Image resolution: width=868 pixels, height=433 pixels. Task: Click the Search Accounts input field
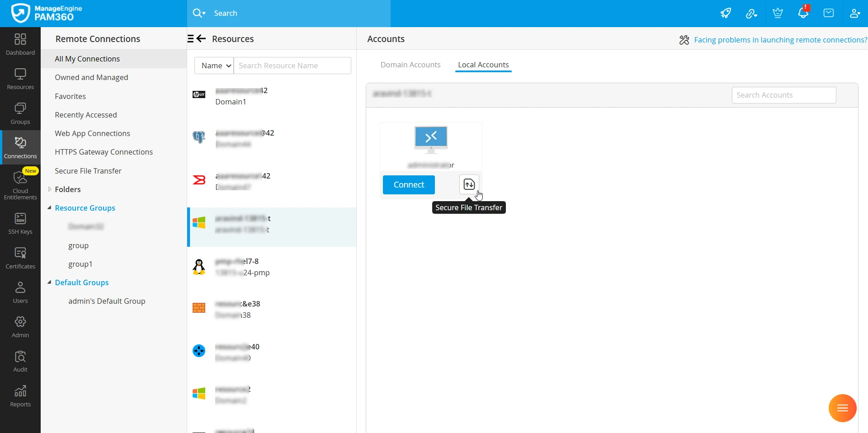[x=784, y=95]
